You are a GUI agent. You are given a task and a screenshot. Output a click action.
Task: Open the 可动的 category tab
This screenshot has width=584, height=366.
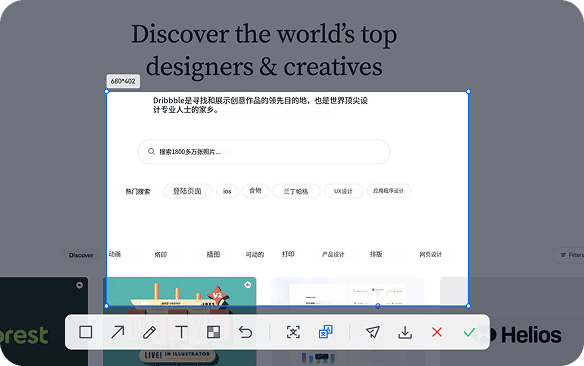click(255, 255)
